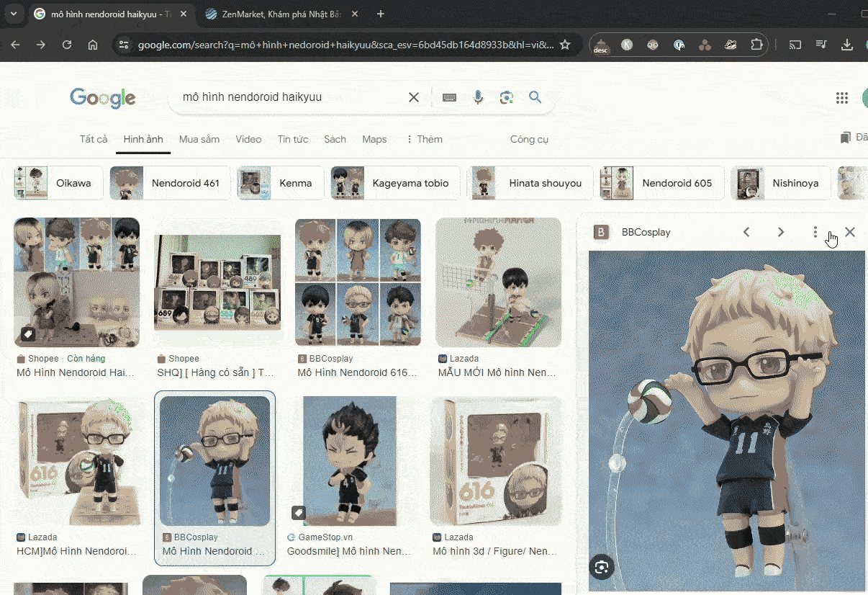Open a new browser tab

(381, 14)
